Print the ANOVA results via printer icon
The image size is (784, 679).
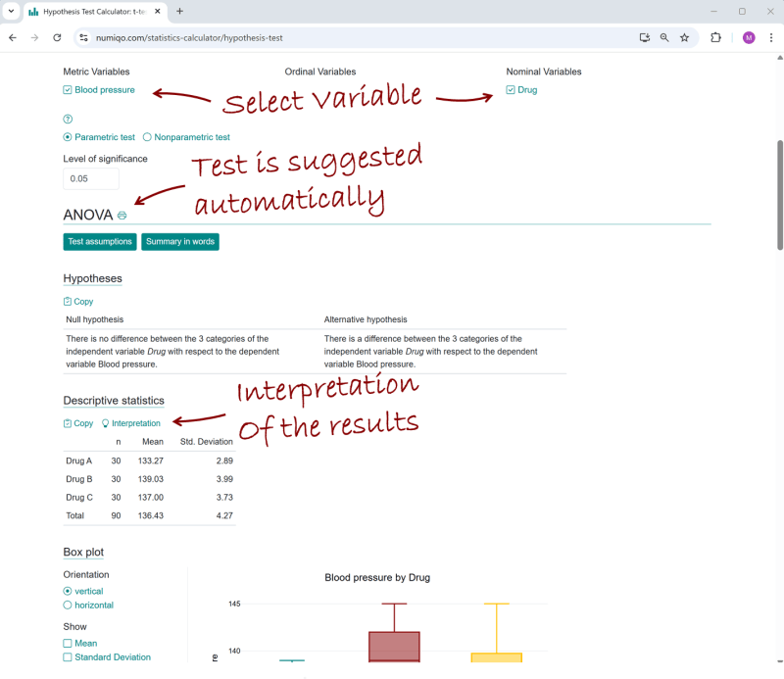(x=122, y=216)
